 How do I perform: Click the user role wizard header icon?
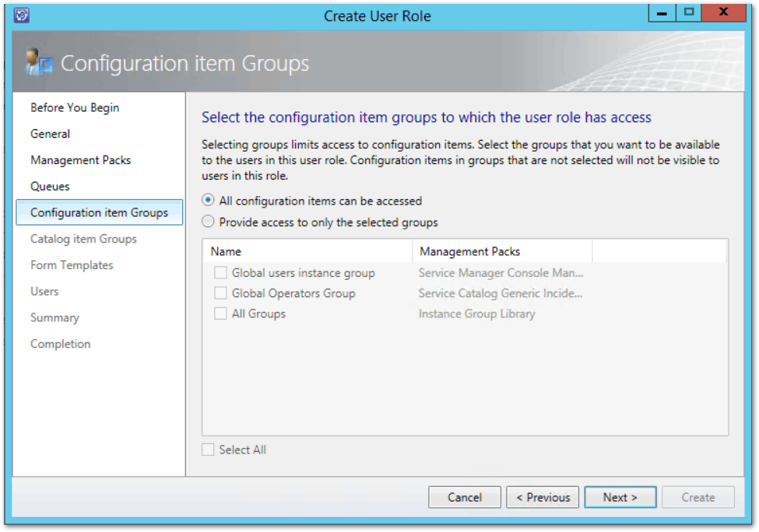(37, 62)
